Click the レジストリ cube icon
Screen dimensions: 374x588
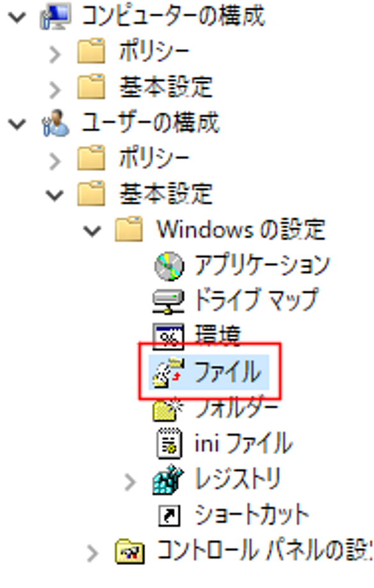pos(168,479)
